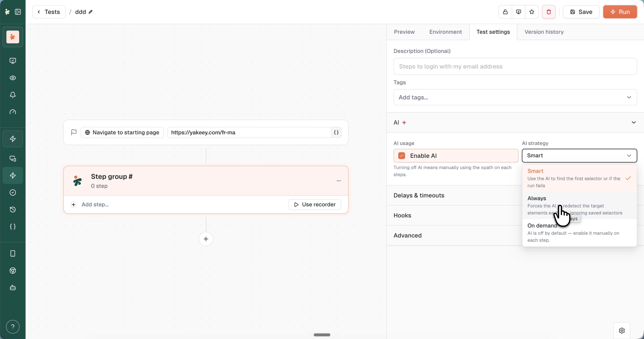Expand the Advanced section

[408, 235]
